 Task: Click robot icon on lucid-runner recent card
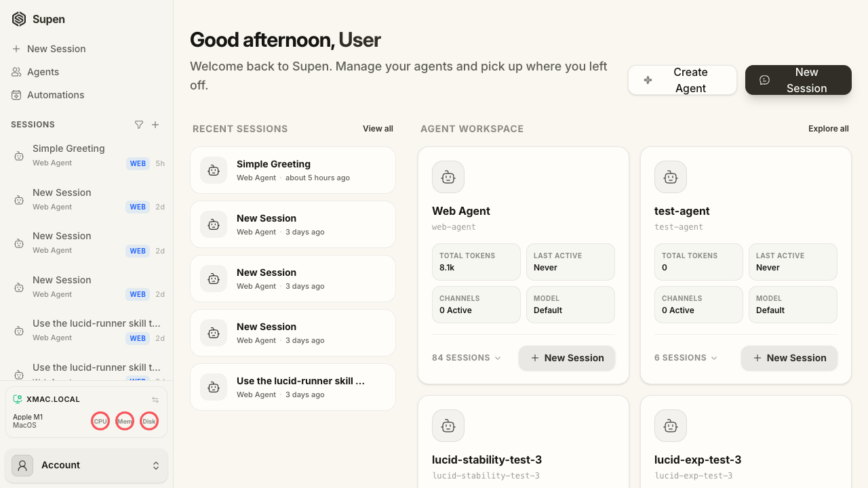click(214, 387)
